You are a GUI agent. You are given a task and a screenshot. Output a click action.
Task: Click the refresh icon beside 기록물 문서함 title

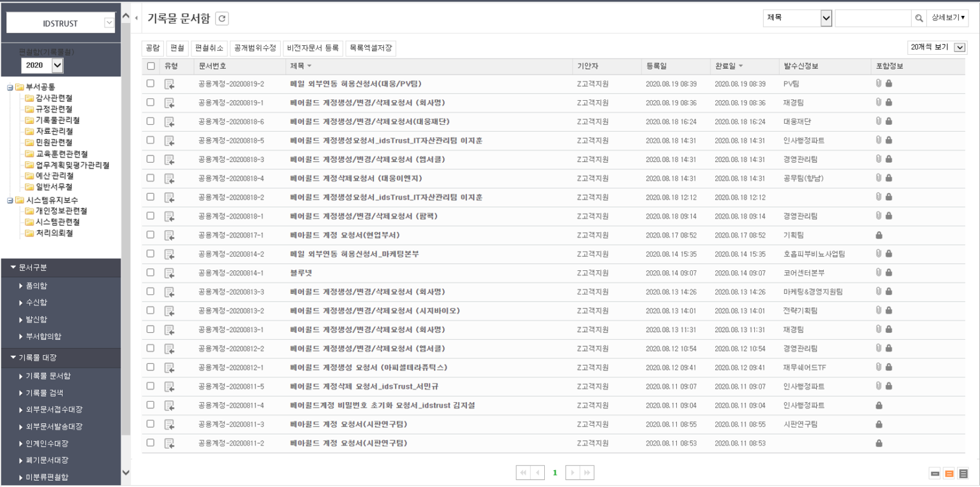coord(221,19)
